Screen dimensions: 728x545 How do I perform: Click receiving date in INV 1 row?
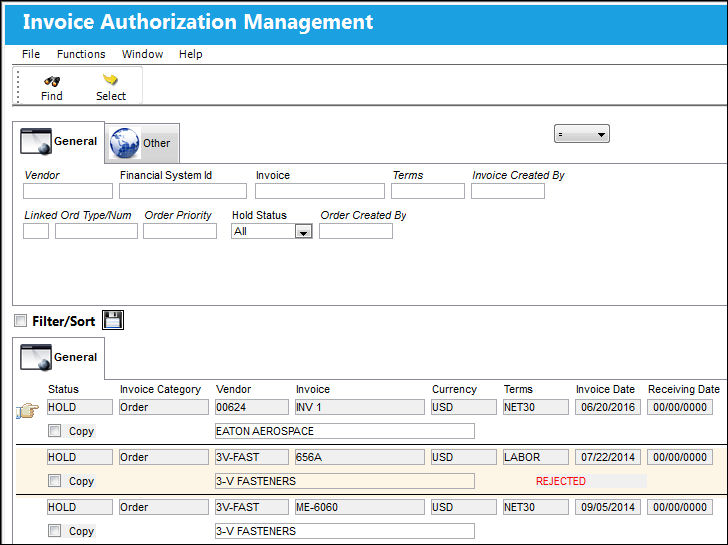tap(680, 407)
